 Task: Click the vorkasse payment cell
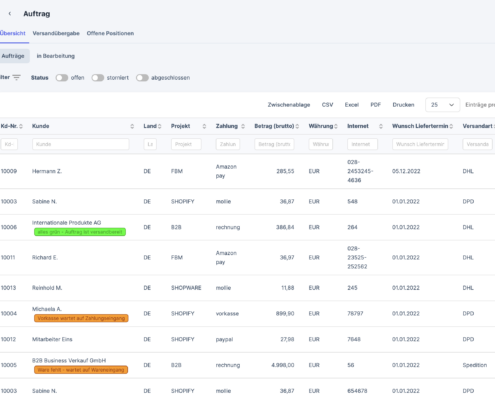click(227, 313)
